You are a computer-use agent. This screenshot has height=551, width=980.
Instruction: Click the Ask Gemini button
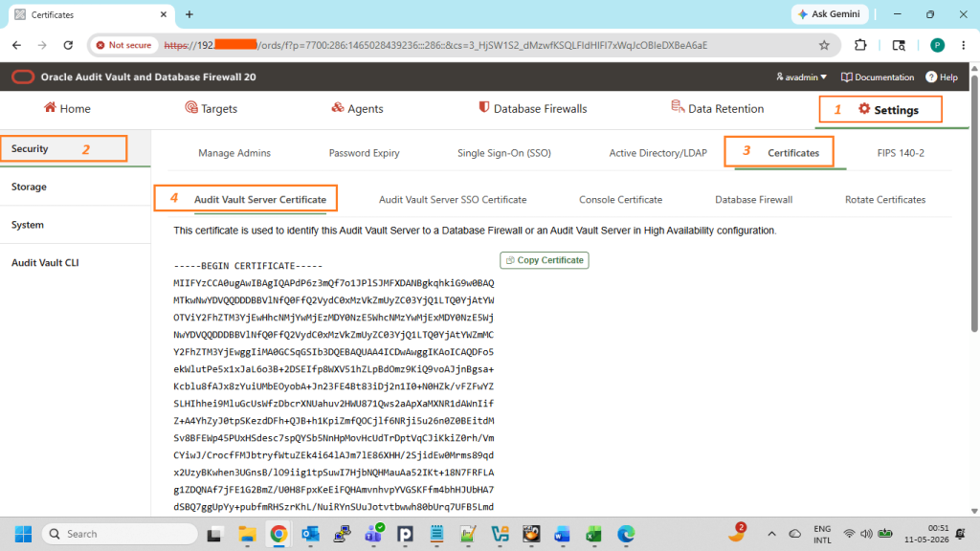click(830, 14)
